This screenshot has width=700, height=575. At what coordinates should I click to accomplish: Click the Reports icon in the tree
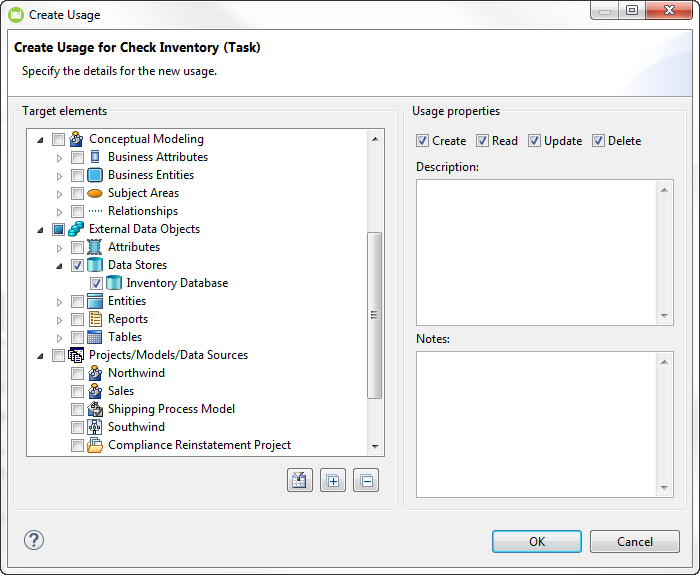[95, 319]
